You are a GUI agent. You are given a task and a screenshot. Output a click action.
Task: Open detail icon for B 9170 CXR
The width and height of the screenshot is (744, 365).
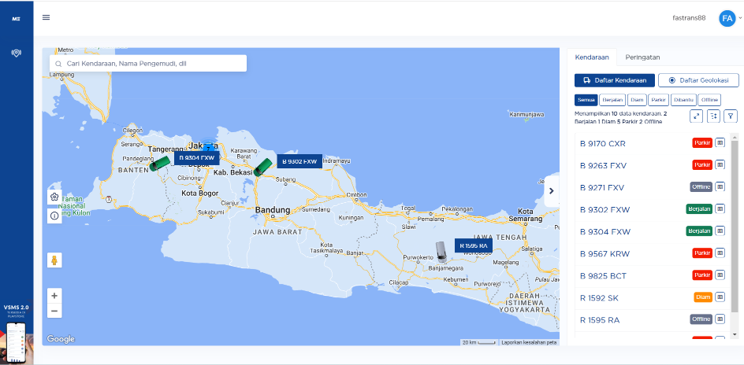click(x=720, y=142)
